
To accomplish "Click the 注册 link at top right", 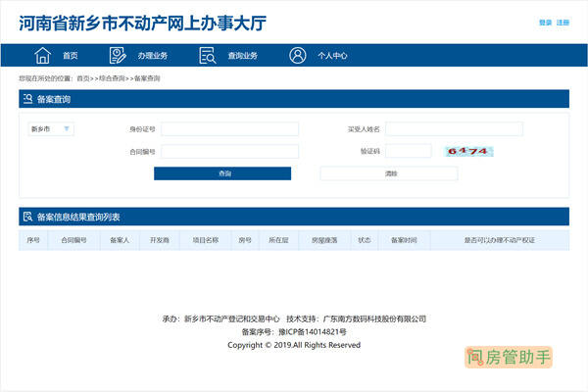I will (x=563, y=23).
